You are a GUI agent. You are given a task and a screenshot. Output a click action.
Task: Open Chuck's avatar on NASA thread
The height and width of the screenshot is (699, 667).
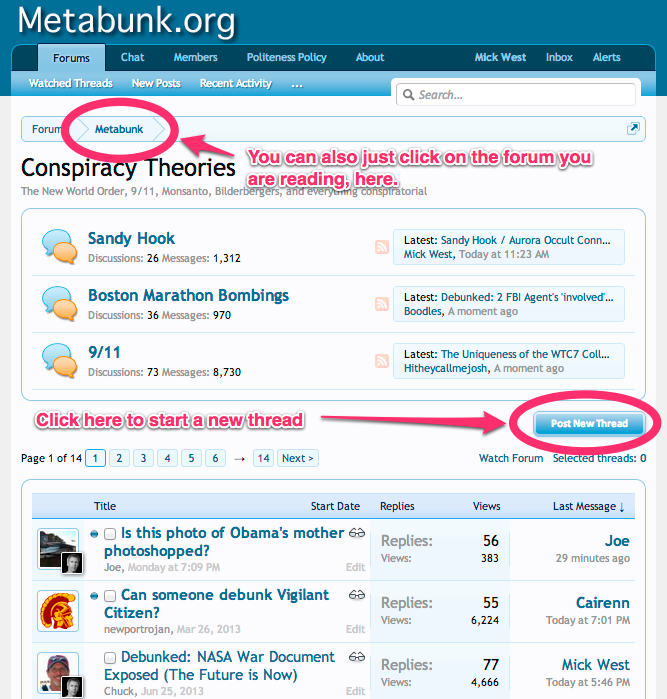click(x=58, y=672)
